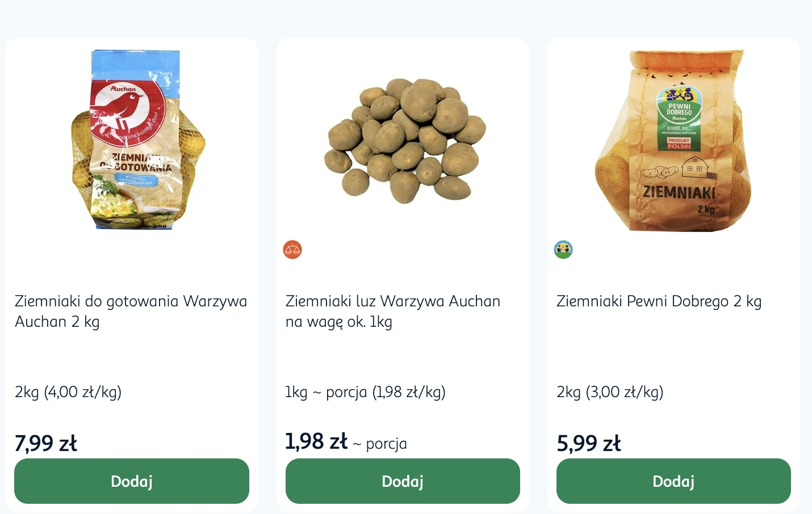The width and height of the screenshot is (812, 514).
Task: Click the 2kg (4,00 zł/kg) unit price text
Action: pos(68,392)
